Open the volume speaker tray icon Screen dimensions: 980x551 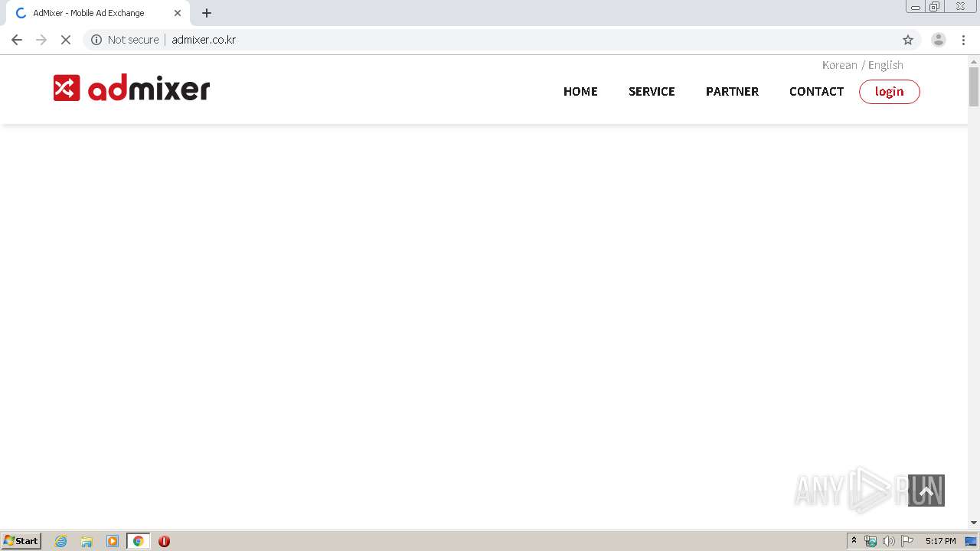point(889,541)
